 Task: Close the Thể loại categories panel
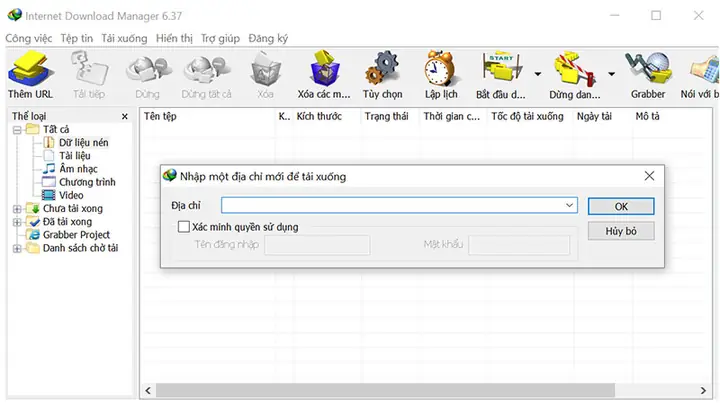point(124,117)
